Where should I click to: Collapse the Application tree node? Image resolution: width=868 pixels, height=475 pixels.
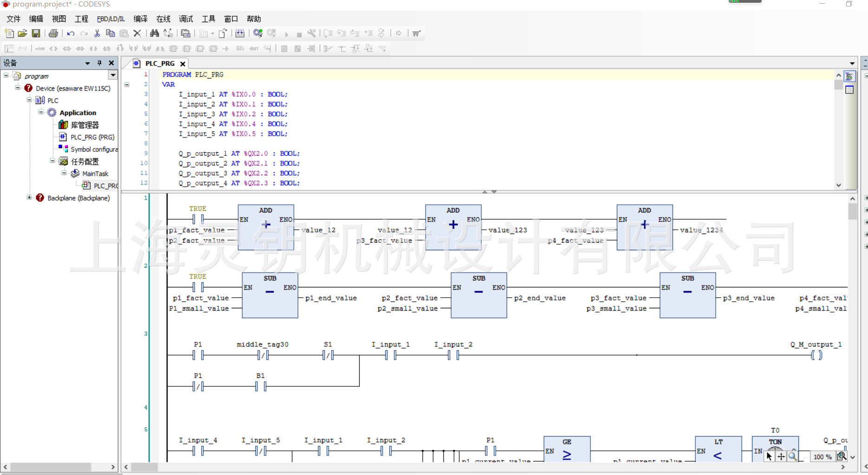tap(41, 112)
